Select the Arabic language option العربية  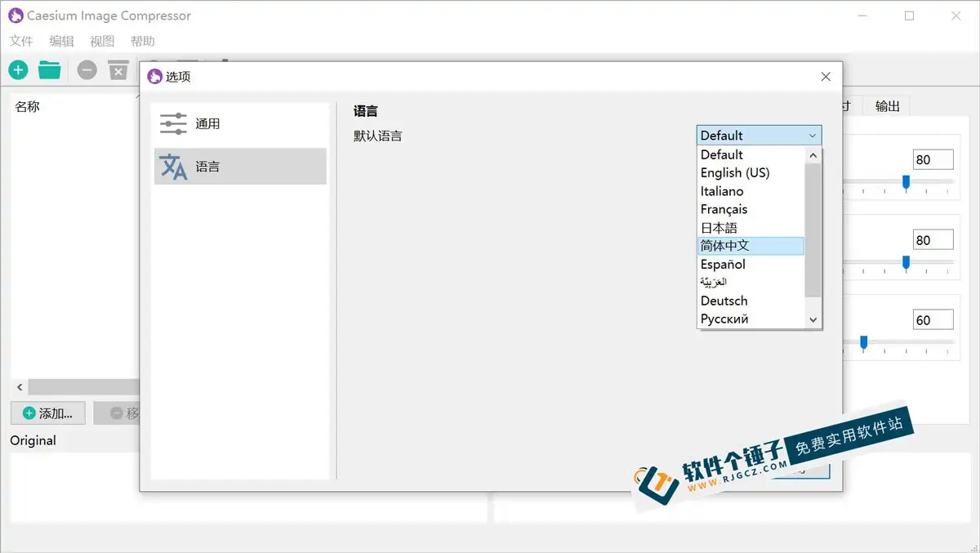[751, 283]
